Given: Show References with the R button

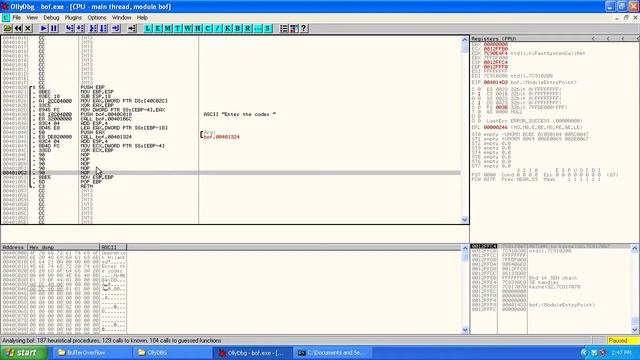Looking at the screenshot, I should tap(248, 28).
